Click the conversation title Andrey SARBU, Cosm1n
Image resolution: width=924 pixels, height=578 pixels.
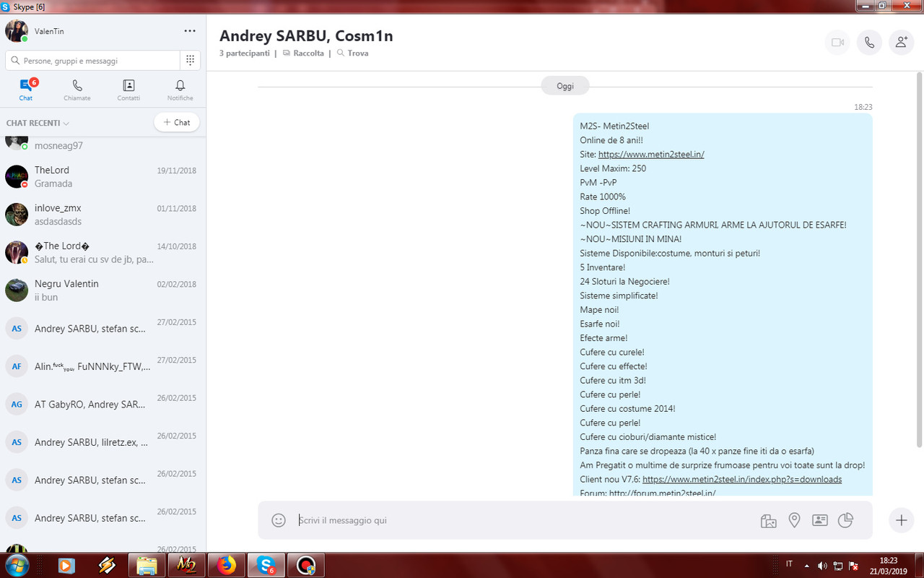point(306,35)
